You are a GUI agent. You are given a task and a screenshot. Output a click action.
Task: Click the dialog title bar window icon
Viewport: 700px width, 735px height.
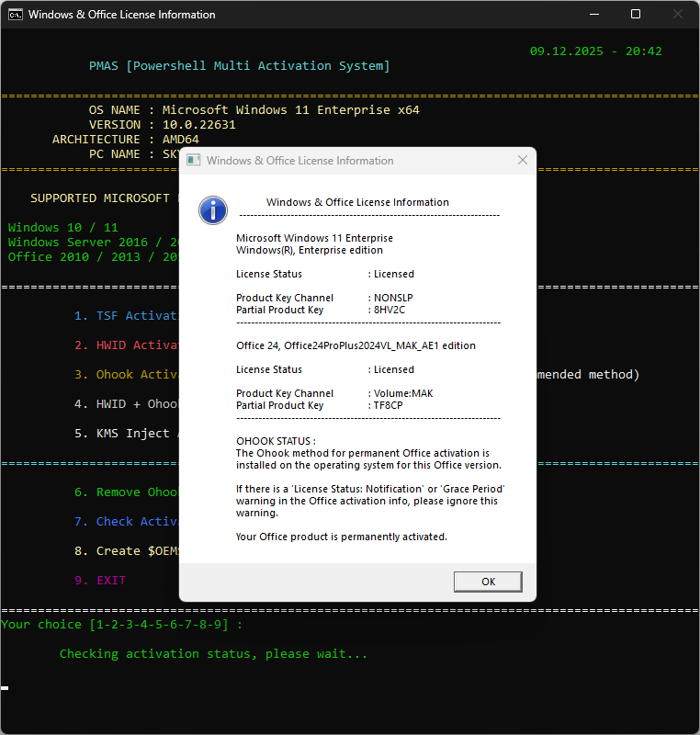click(194, 160)
